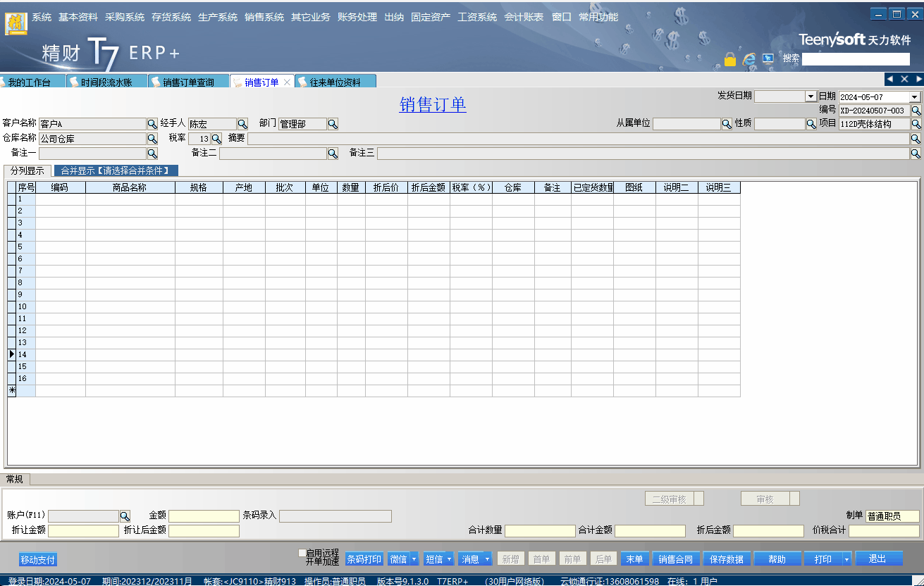Click search icon for 编号 field

tap(916, 111)
